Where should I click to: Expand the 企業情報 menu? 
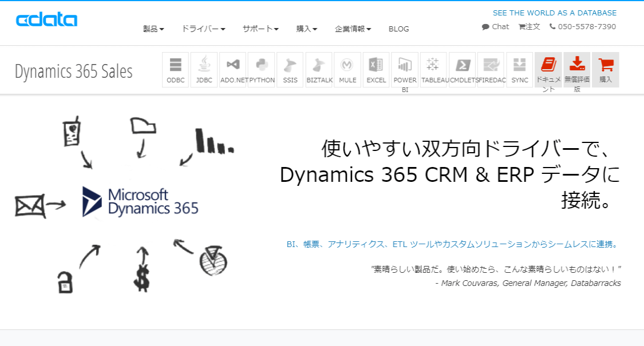click(x=353, y=29)
